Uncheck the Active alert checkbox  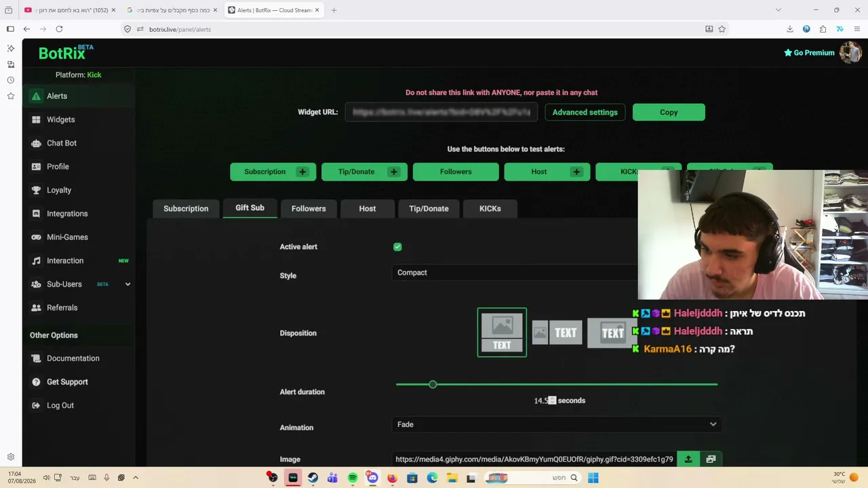tap(397, 247)
